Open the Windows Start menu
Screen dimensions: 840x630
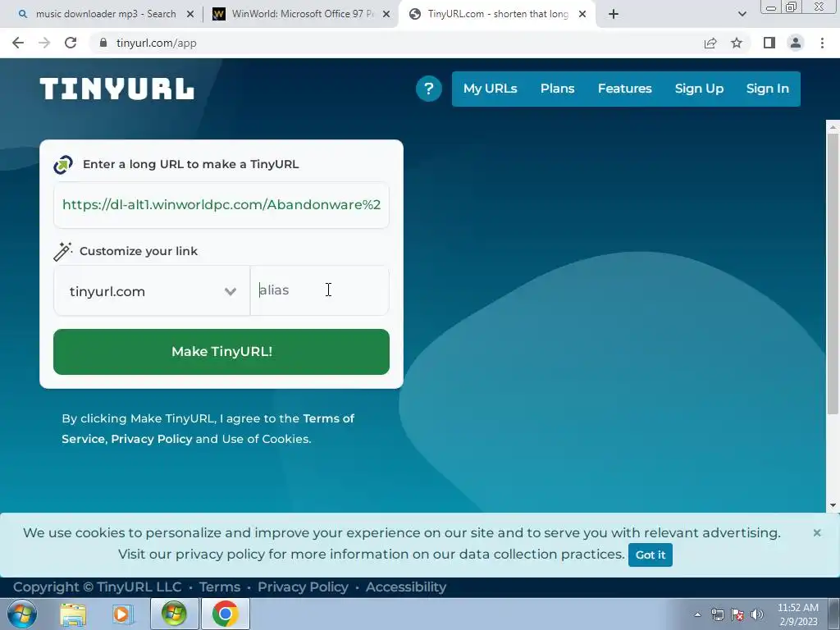tap(22, 614)
